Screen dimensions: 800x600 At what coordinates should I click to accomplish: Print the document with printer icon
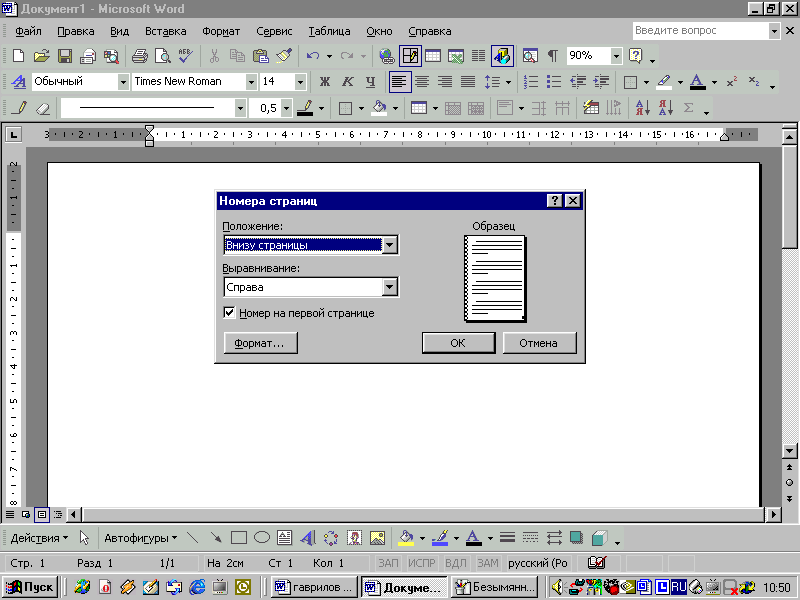coord(139,56)
